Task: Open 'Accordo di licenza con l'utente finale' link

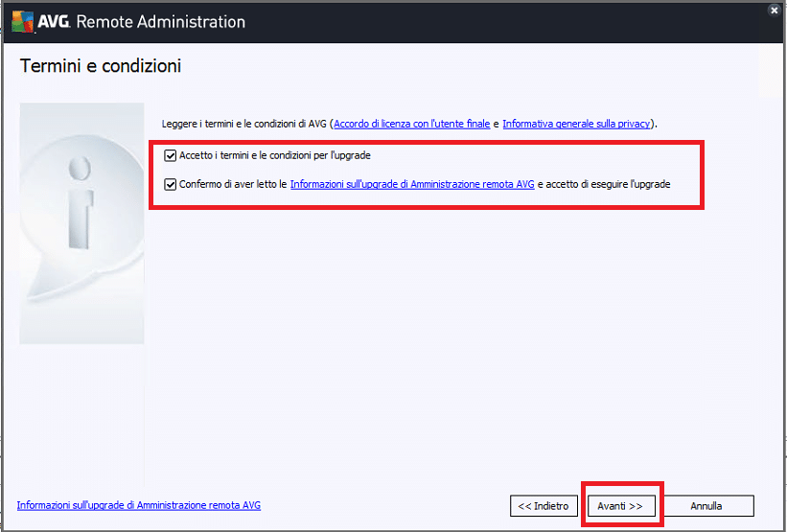Action: (411, 124)
